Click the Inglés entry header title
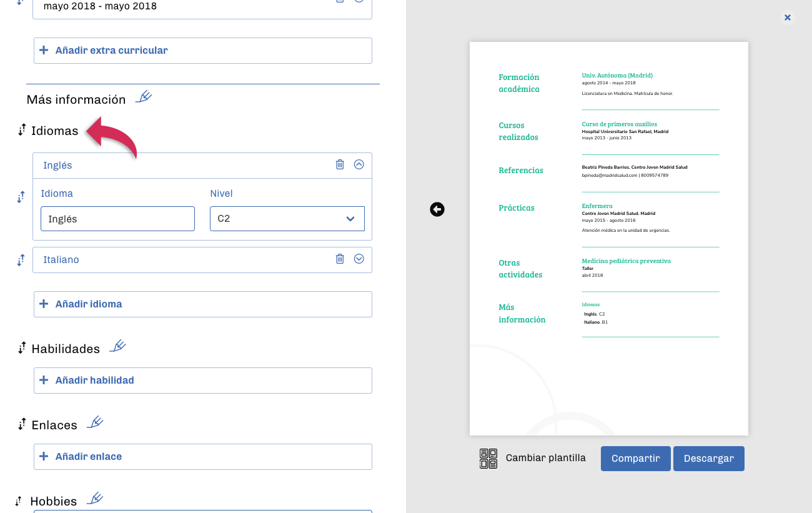This screenshot has height=513, width=812. pos(57,166)
